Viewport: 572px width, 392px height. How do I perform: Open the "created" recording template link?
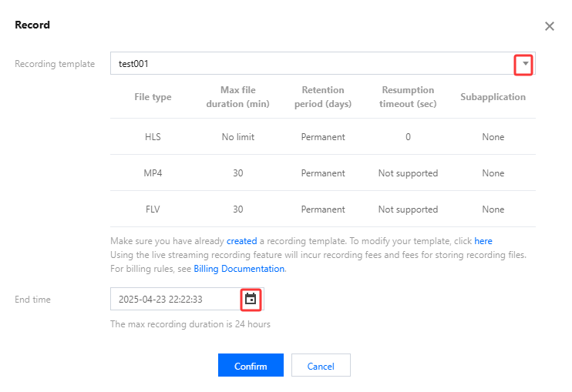click(241, 241)
